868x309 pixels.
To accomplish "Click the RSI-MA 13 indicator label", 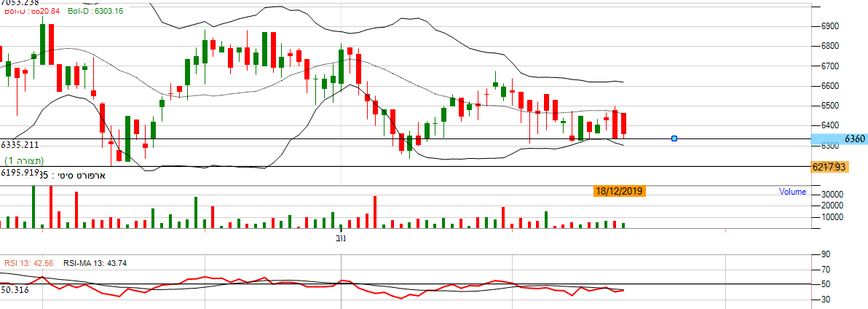I will (x=95, y=263).
